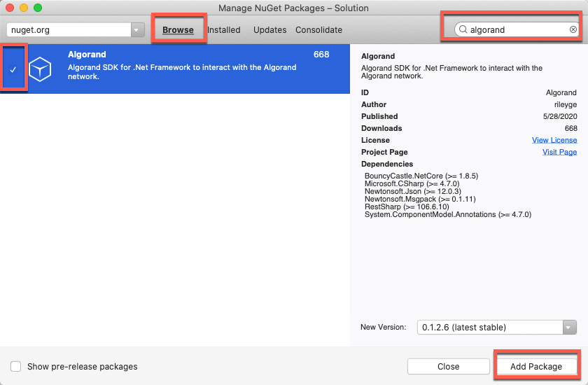Click the Show pre-release packages label
The image size is (588, 385).
pyautogui.click(x=83, y=367)
